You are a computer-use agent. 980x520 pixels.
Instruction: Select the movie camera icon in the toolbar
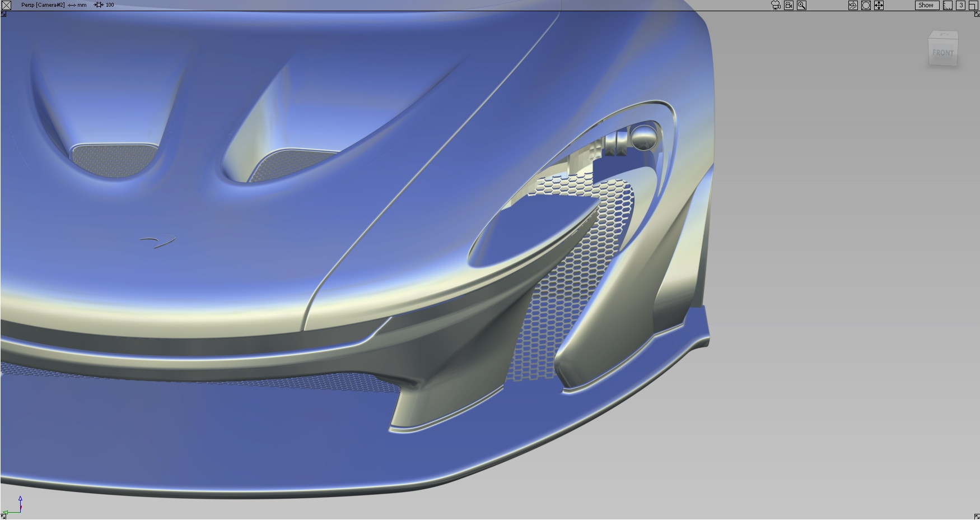776,5
